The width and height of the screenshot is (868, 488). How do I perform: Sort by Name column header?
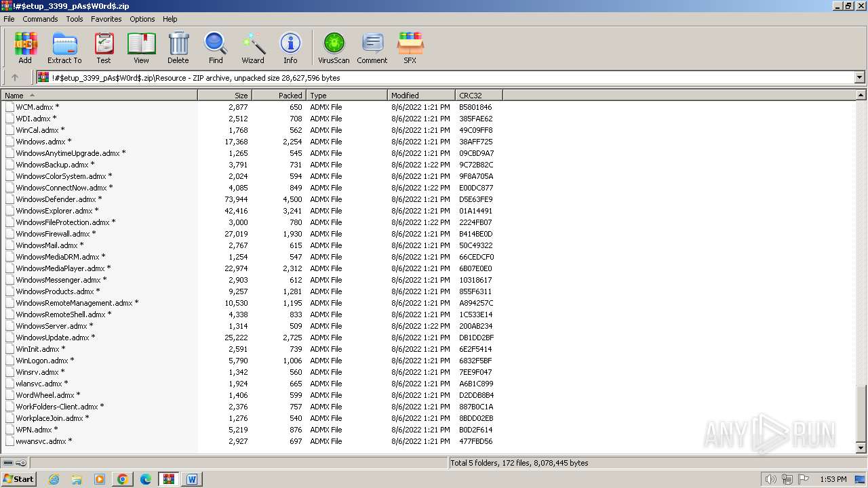tap(99, 96)
